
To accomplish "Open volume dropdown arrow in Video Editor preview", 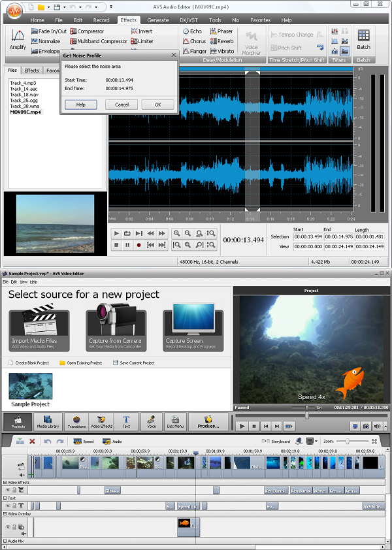I will click(x=385, y=426).
